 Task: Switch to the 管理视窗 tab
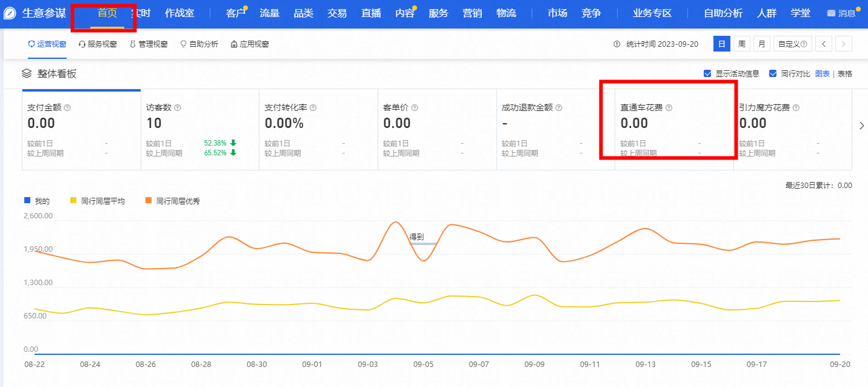click(x=149, y=44)
